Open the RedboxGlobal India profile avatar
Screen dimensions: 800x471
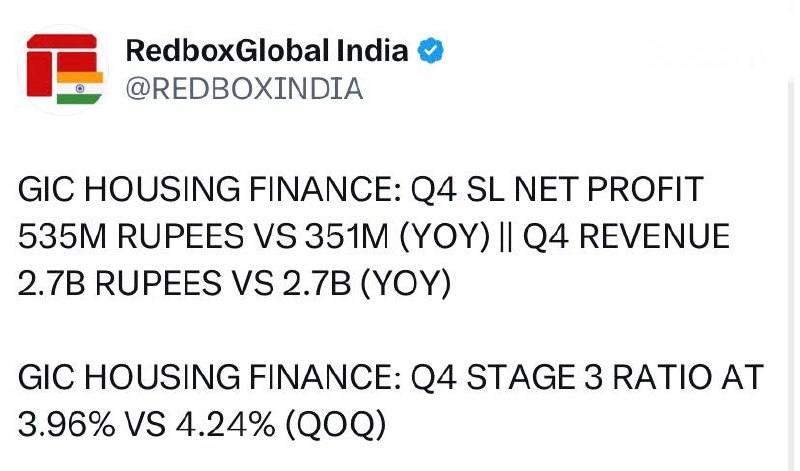click(63, 70)
